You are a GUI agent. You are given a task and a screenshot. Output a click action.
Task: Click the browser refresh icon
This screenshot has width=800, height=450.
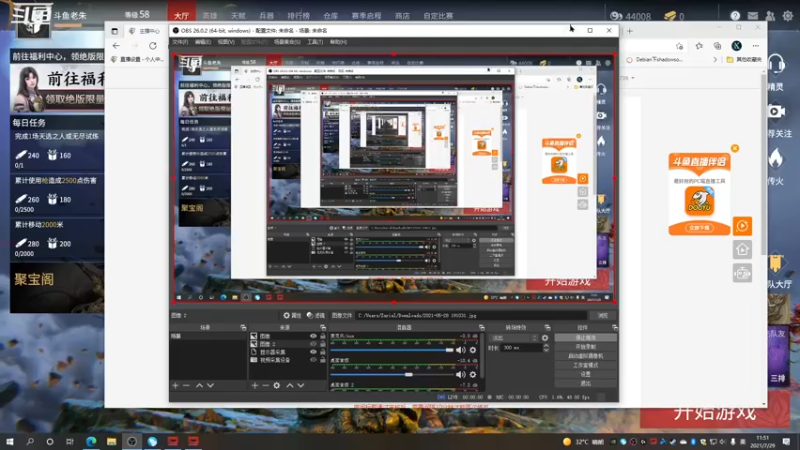(x=153, y=46)
